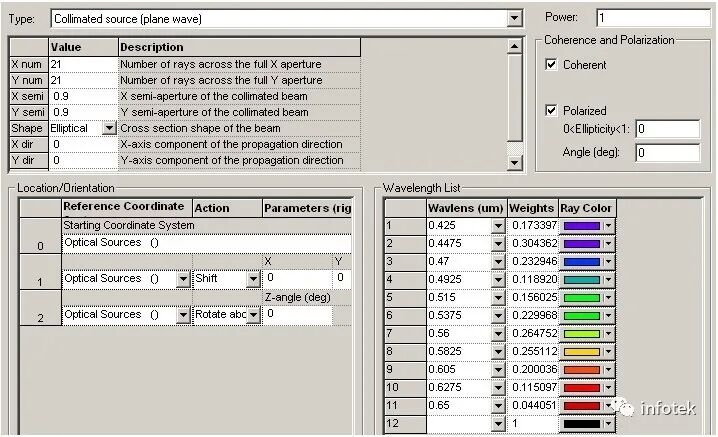The height and width of the screenshot is (437, 718).
Task: Click yellow ray color swatch for 0.5825
Action: 582,351
